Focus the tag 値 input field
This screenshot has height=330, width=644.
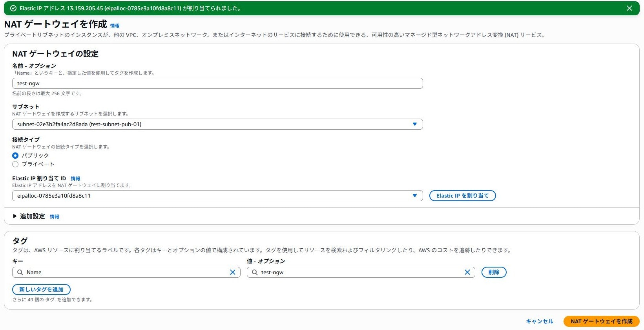coord(361,272)
